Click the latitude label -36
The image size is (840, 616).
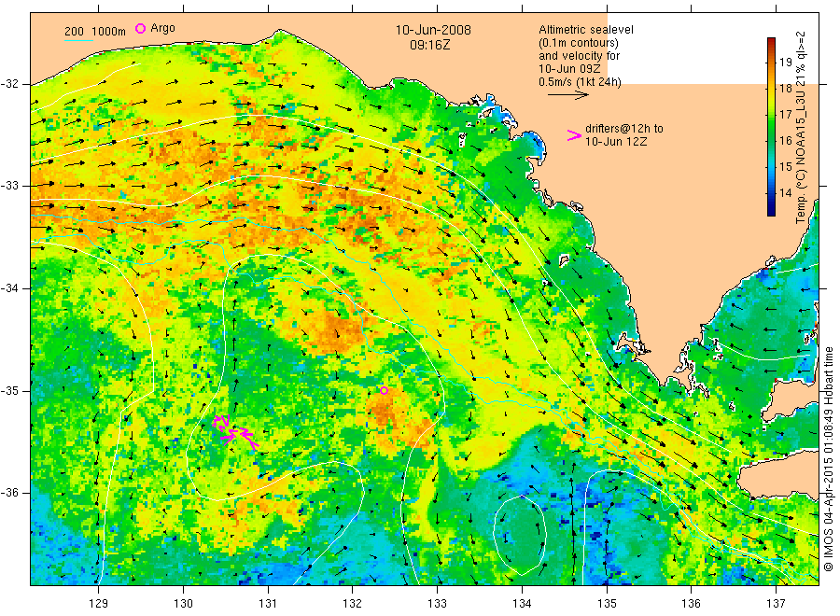9,493
